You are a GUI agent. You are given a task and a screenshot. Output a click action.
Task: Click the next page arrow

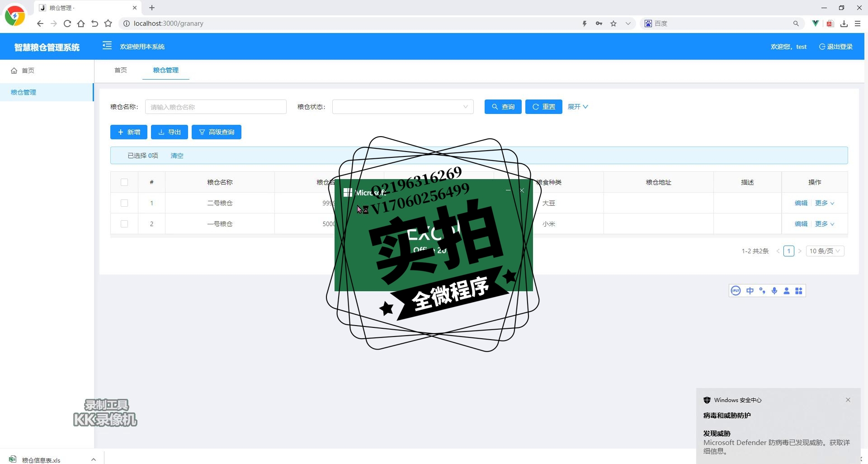[x=800, y=251]
